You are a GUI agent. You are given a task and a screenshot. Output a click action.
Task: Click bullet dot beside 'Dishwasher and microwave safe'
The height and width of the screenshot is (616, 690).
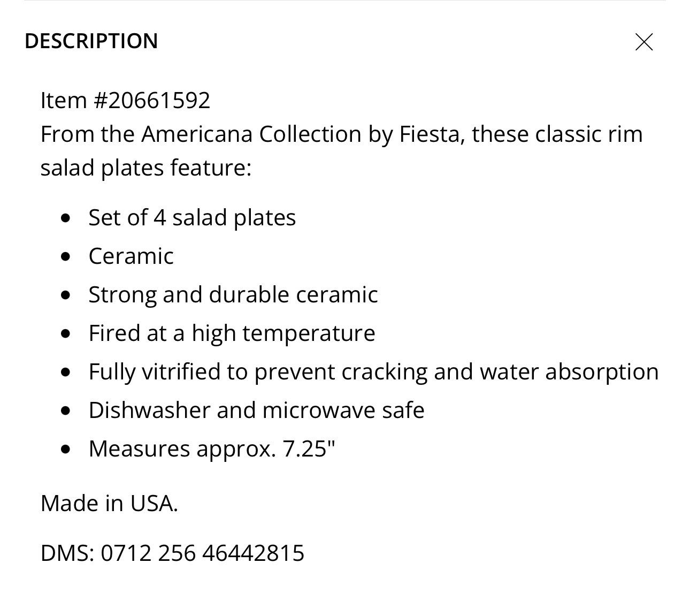(x=66, y=410)
